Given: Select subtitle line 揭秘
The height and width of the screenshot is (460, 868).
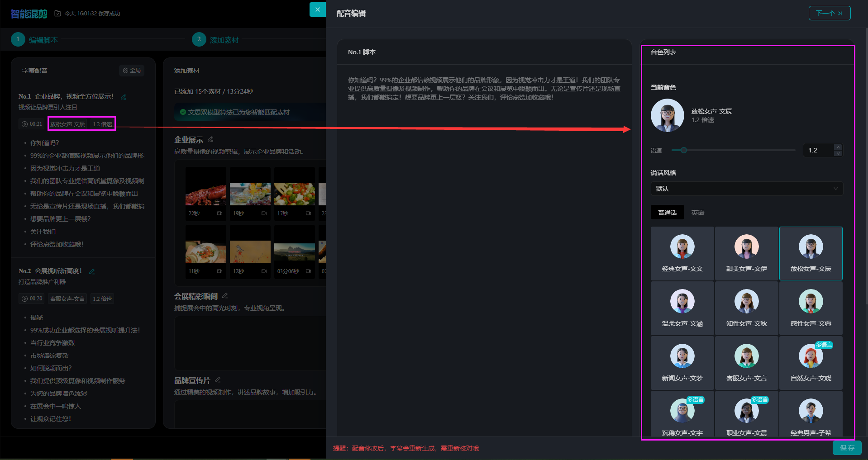Looking at the screenshot, I should point(37,318).
